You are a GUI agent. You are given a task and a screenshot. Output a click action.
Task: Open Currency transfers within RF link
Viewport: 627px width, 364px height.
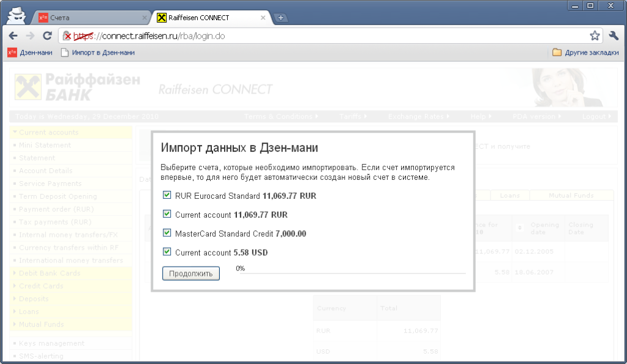(x=69, y=247)
